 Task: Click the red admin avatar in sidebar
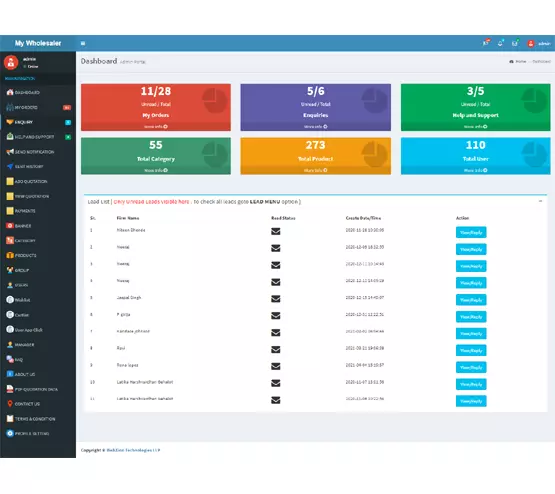pos(11,62)
